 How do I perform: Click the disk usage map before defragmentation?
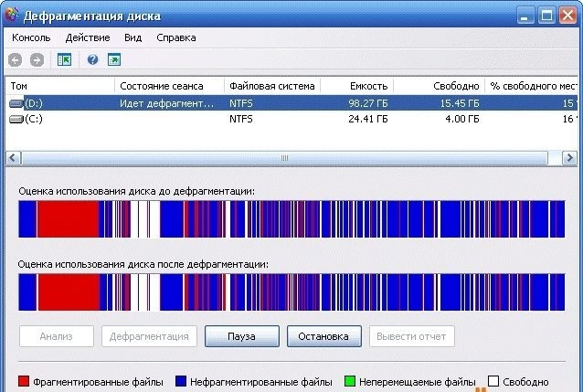pyautogui.click(x=291, y=218)
